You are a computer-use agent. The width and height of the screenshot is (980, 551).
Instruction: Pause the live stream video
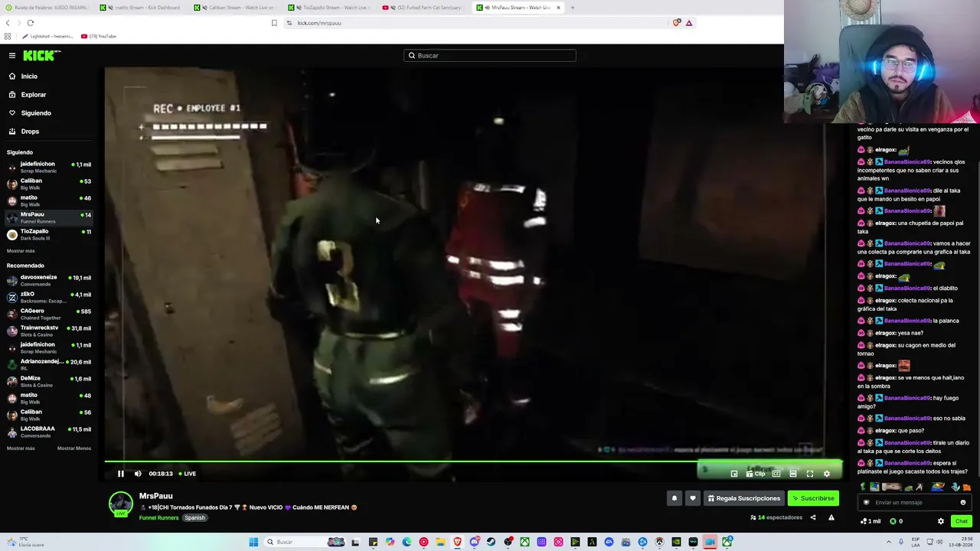(120, 474)
